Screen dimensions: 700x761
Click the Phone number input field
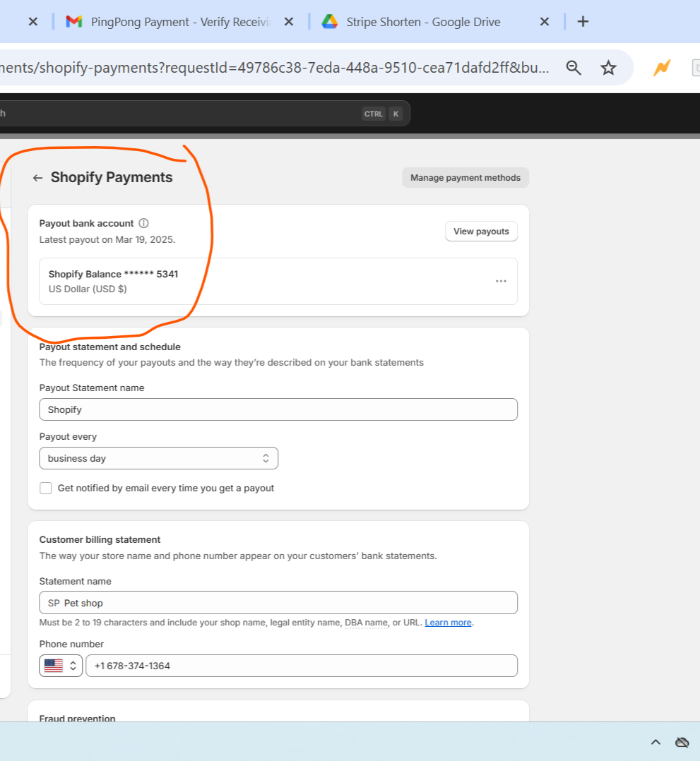(302, 666)
